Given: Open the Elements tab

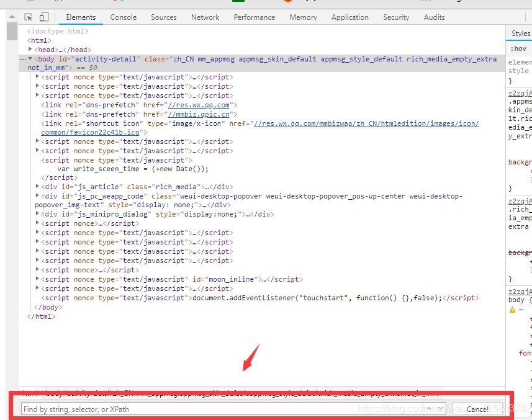Looking at the screenshot, I should 81,17.
